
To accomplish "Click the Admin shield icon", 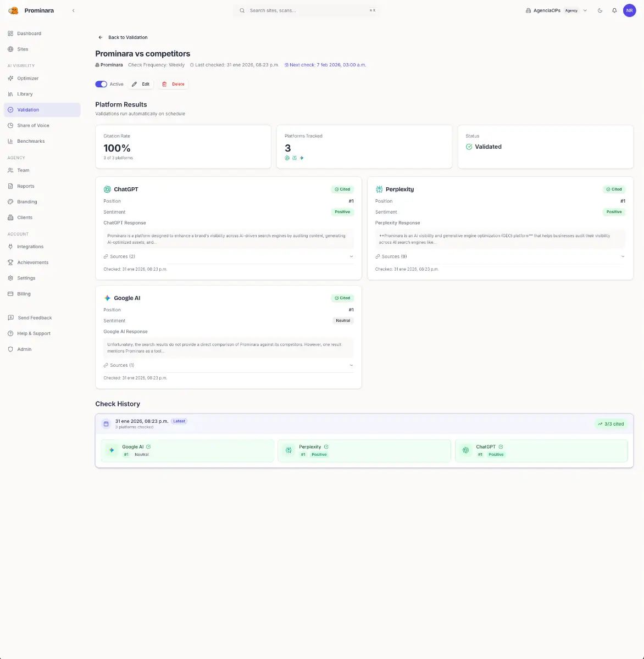I will pos(10,349).
